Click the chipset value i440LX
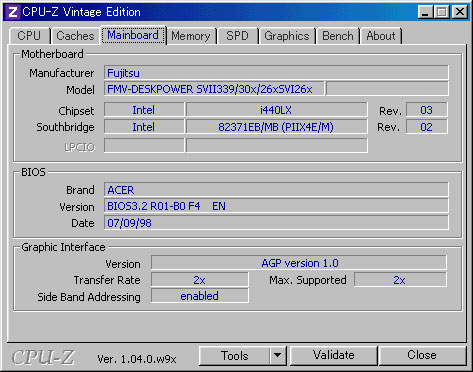This screenshot has width=473, height=372. pos(276,110)
